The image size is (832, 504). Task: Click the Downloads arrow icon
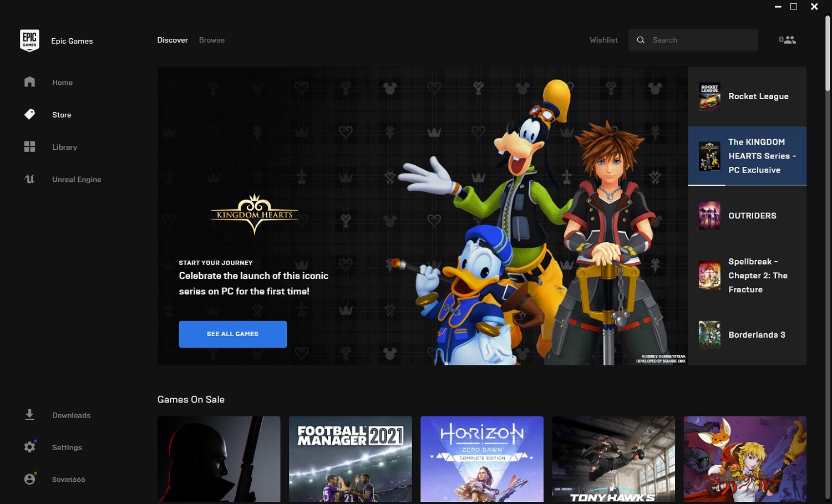click(29, 415)
